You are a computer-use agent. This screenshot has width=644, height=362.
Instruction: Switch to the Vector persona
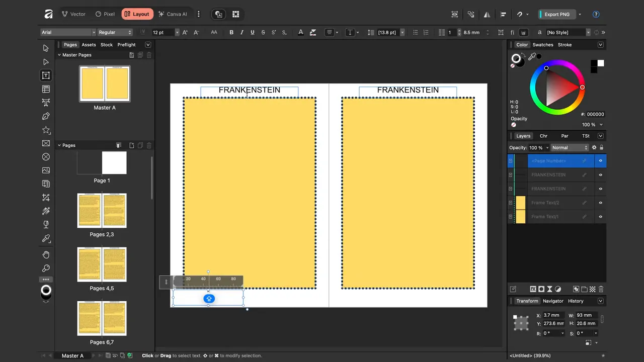73,14
